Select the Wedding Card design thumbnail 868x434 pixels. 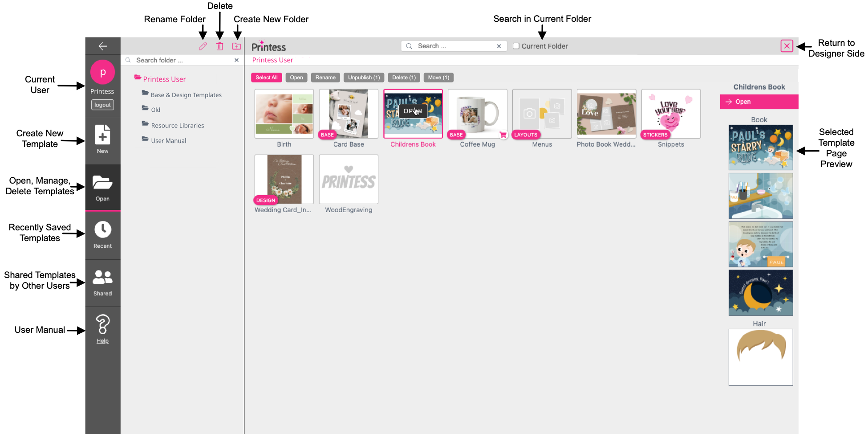click(284, 179)
